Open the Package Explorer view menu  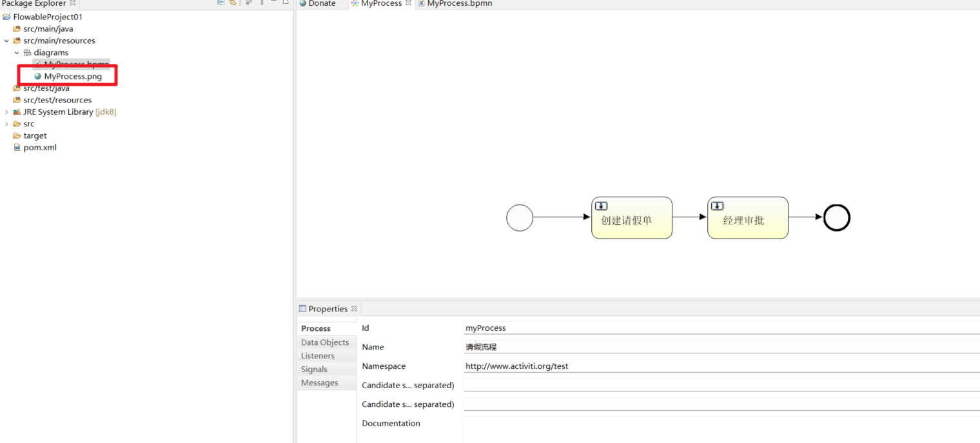coord(261,3)
